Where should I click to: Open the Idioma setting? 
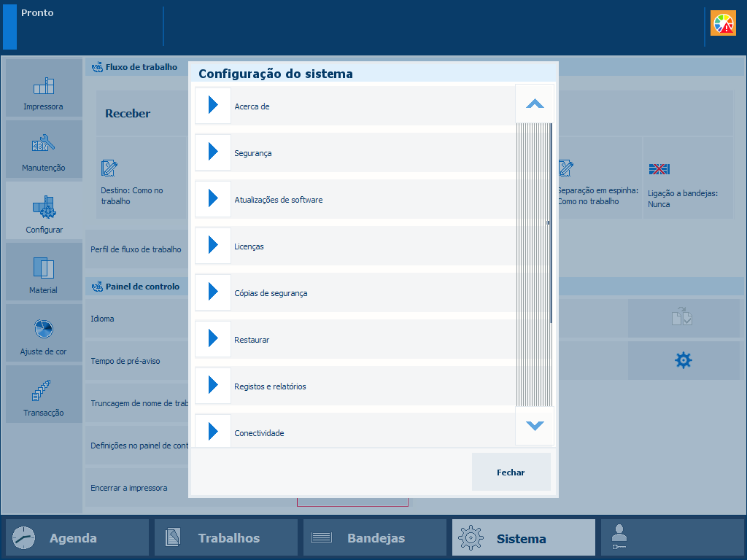[136, 319]
